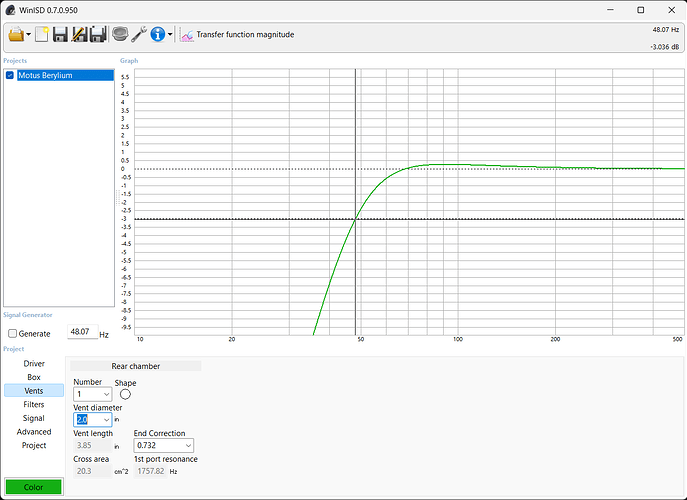
Task: Click the signal generator frequency field
Action: 82,332
